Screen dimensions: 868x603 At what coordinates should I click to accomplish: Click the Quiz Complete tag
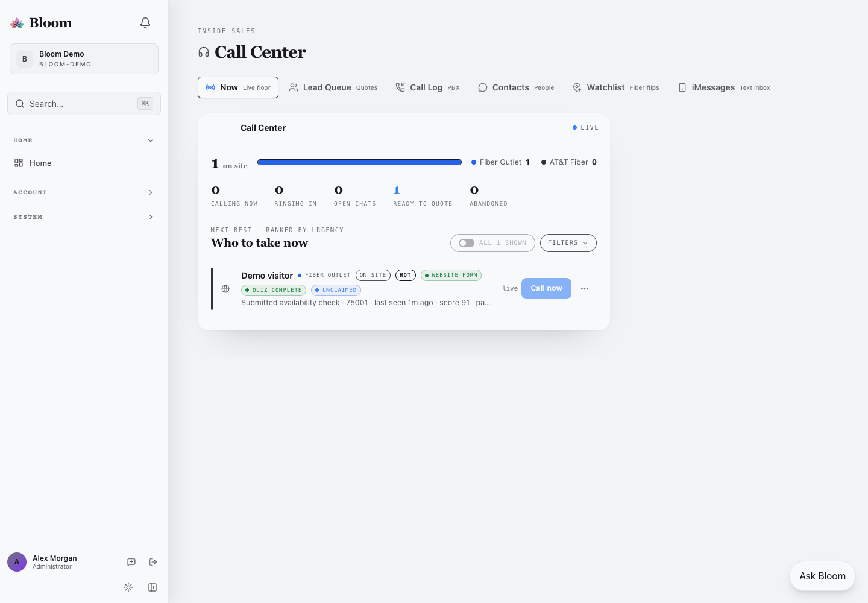(274, 290)
